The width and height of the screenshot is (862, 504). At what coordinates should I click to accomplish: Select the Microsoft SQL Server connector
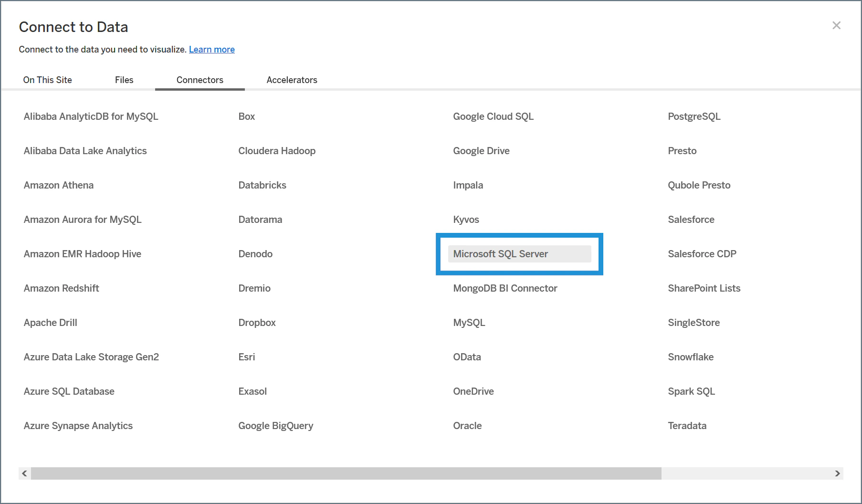[x=500, y=253]
